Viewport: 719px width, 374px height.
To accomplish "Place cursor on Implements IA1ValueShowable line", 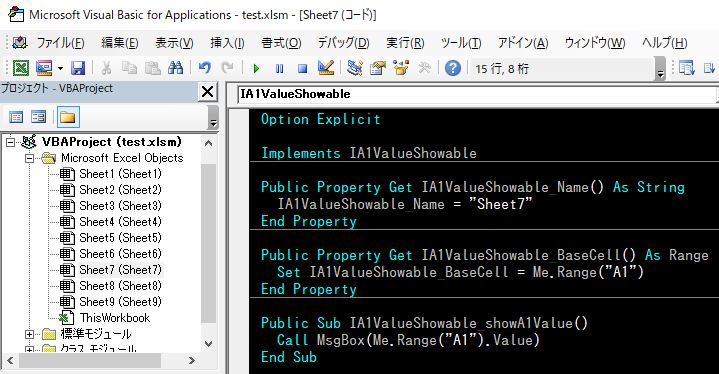I will (369, 153).
